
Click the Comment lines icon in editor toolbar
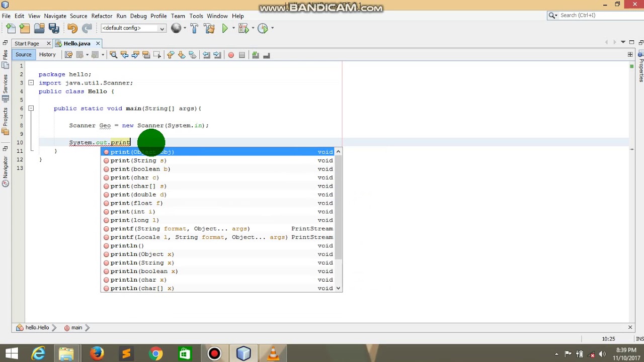click(256, 55)
